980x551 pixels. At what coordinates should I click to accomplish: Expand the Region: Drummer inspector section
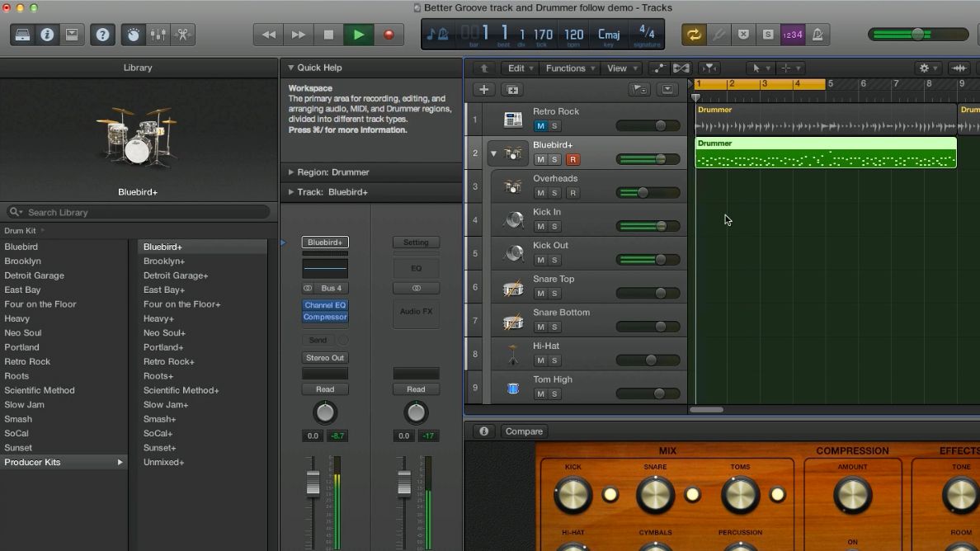(292, 172)
